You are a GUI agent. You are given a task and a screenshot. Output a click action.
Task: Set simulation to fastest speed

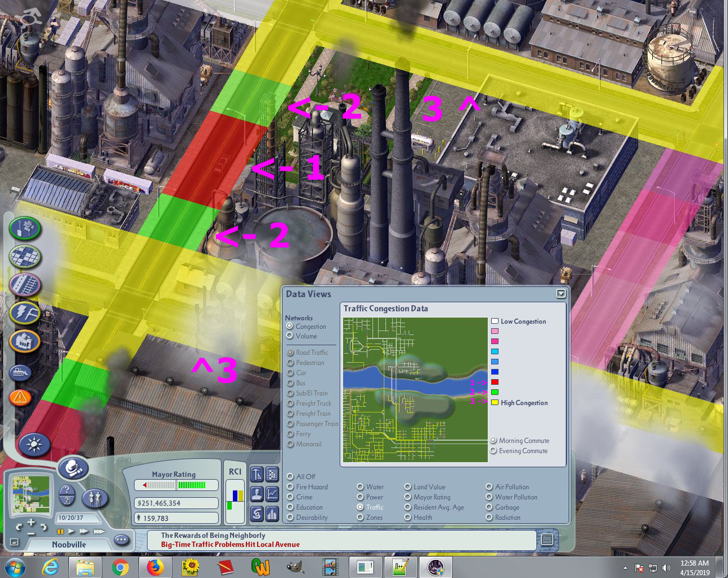(x=99, y=532)
